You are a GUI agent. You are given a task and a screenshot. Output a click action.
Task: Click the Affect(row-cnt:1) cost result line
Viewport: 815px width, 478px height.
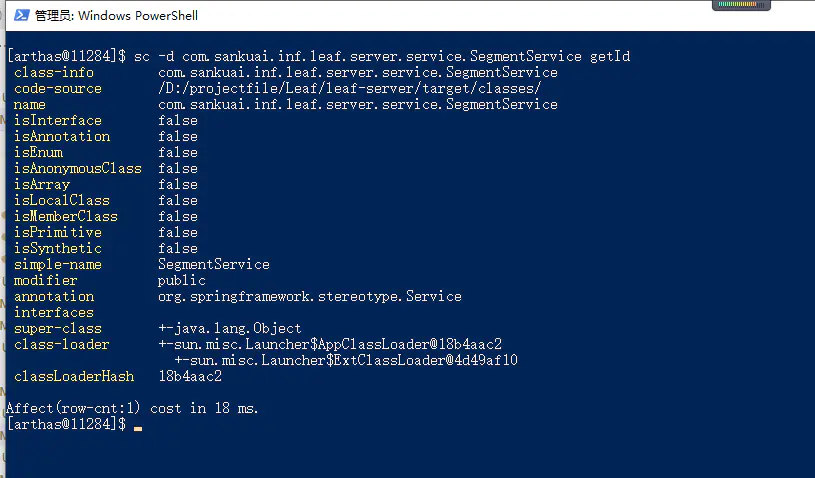132,408
